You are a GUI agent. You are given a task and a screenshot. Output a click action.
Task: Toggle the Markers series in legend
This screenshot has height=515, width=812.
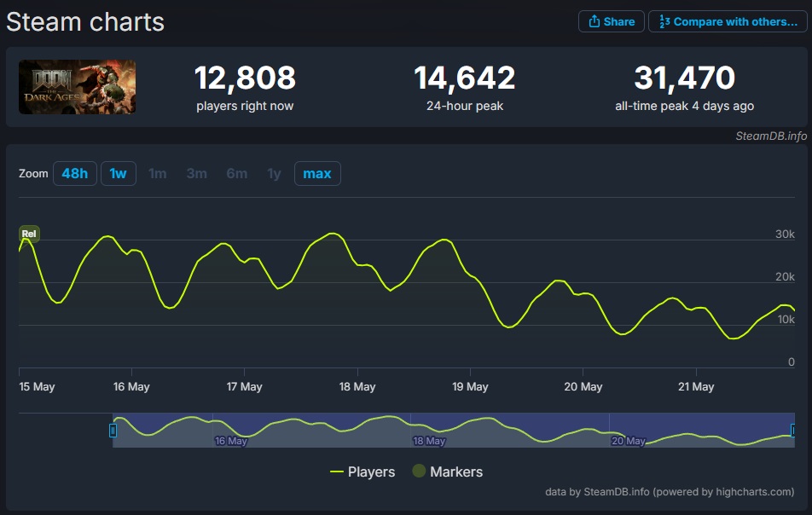[x=448, y=472]
